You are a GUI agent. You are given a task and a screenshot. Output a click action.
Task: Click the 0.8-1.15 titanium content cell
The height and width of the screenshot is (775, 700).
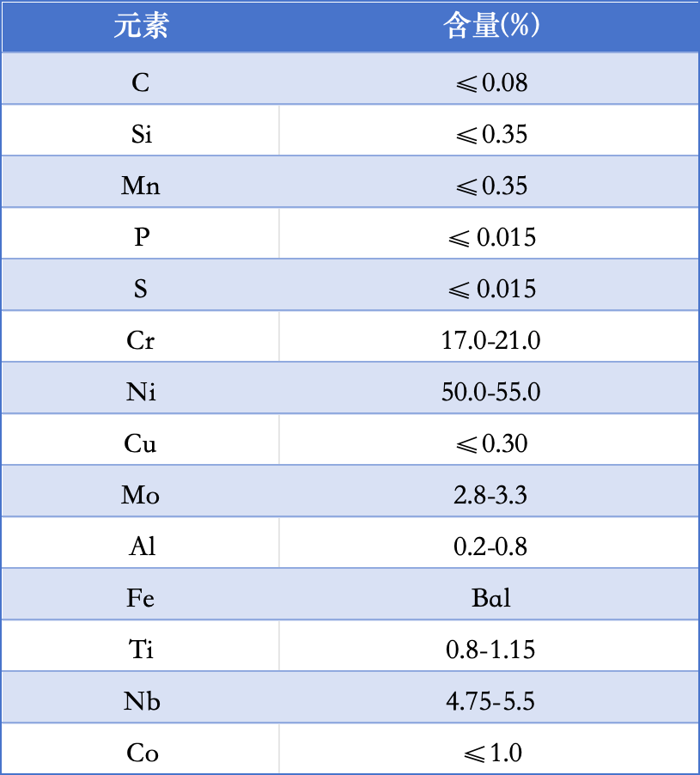(x=490, y=650)
